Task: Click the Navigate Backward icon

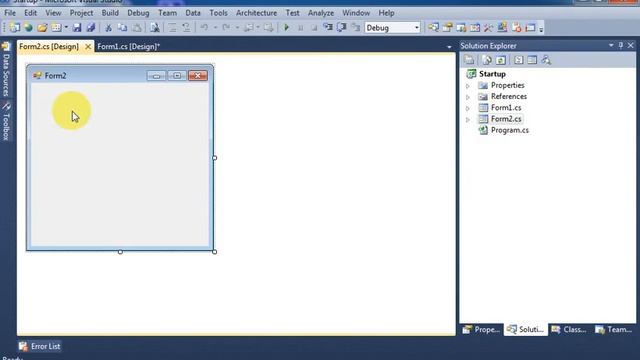Action: (x=249, y=28)
